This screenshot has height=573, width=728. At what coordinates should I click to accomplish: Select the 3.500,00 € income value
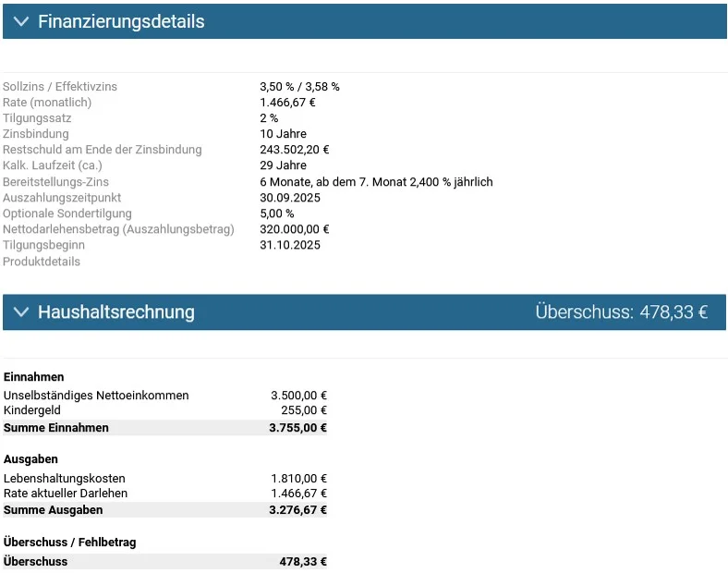coord(299,396)
